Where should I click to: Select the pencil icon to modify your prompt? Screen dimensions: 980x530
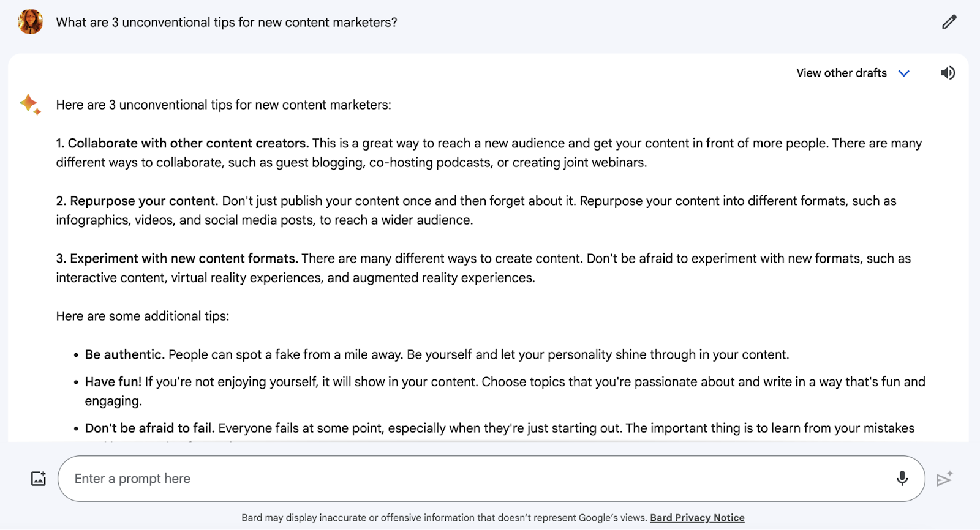pyautogui.click(x=949, y=21)
